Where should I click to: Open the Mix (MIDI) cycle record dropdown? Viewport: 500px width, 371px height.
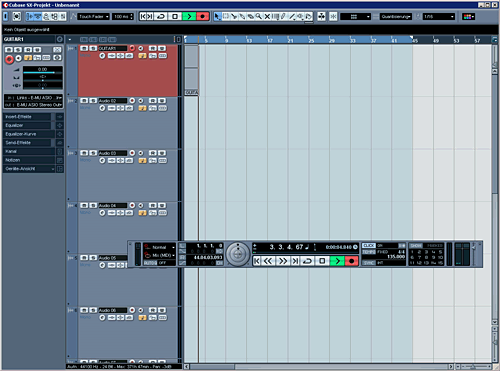[159, 255]
